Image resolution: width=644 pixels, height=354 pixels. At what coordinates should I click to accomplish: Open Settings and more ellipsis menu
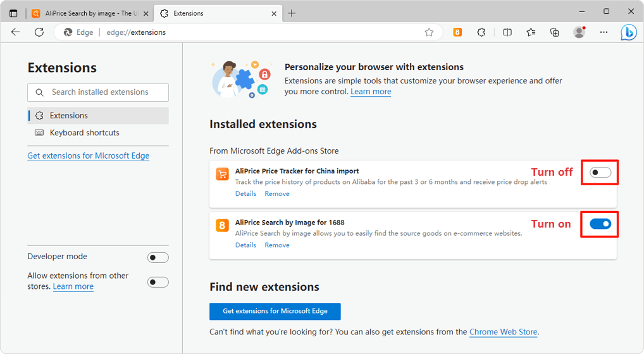pos(604,32)
